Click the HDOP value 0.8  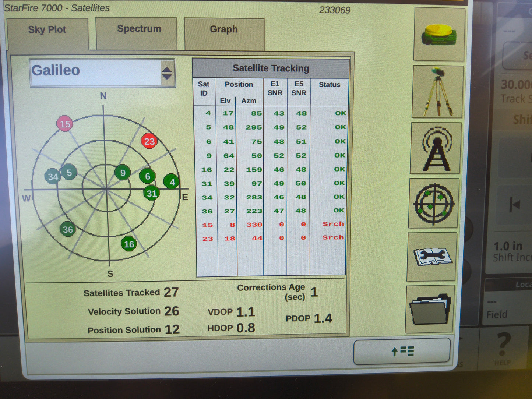click(x=246, y=328)
